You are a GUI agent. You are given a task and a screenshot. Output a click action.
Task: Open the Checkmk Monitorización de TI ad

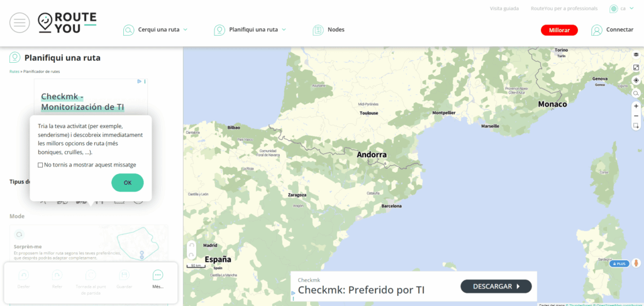[82, 102]
